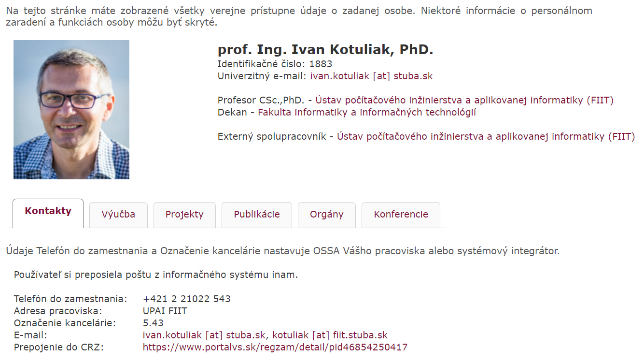Switch to the Výučba tab

[x=118, y=215]
